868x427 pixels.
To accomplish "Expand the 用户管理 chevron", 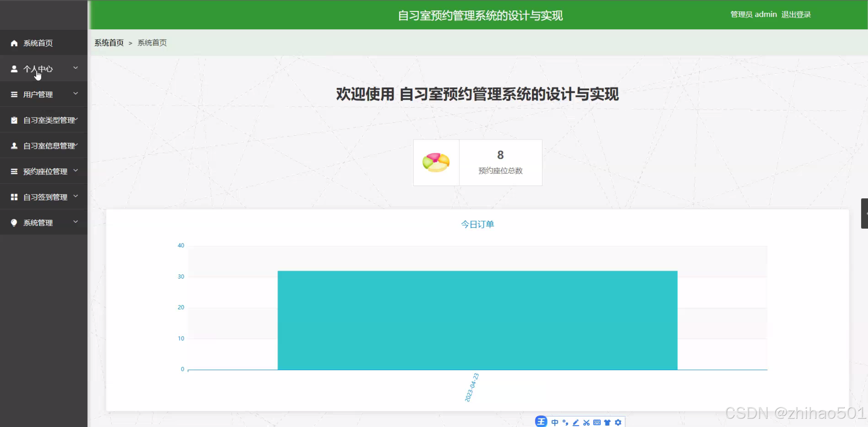I will point(76,93).
